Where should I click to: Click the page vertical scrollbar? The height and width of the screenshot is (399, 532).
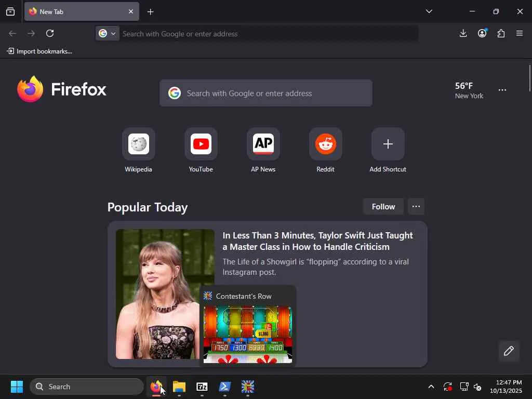[529, 79]
